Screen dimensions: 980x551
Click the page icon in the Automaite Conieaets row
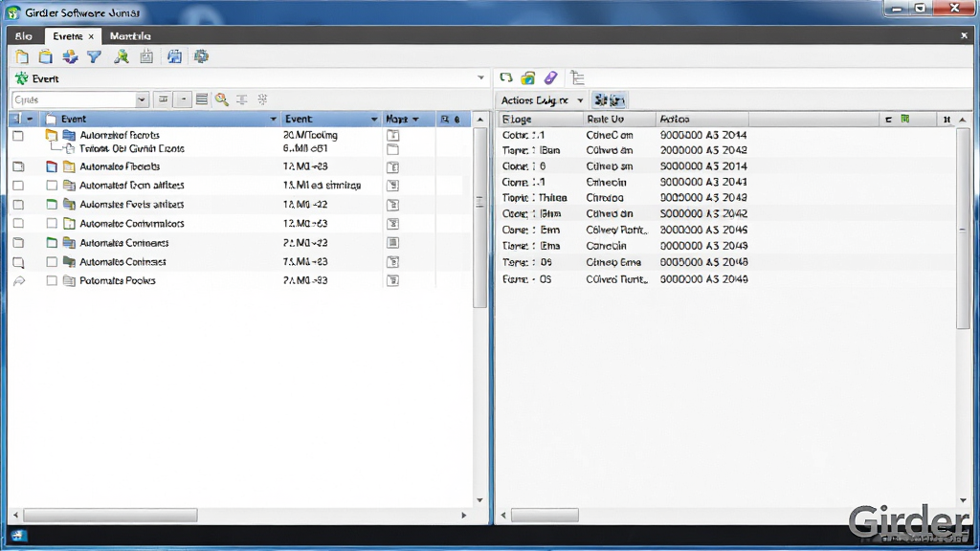(392, 243)
